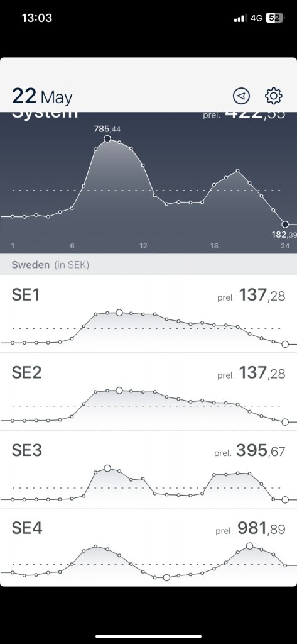Open the SE1 price area row
The width and height of the screenshot is (297, 644).
click(148, 314)
